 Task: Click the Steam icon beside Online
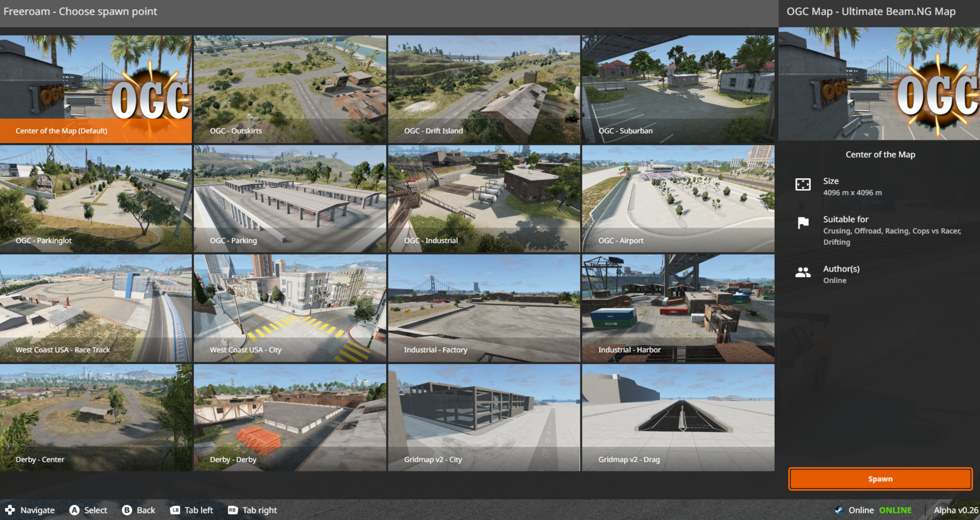click(x=838, y=510)
